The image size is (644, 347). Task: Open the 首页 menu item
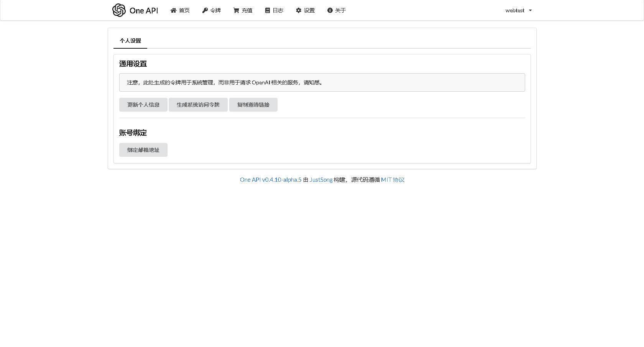click(180, 10)
